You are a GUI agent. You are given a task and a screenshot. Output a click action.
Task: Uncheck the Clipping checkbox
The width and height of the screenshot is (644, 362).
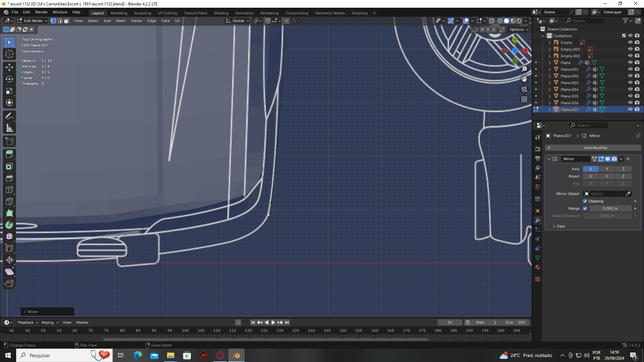585,201
